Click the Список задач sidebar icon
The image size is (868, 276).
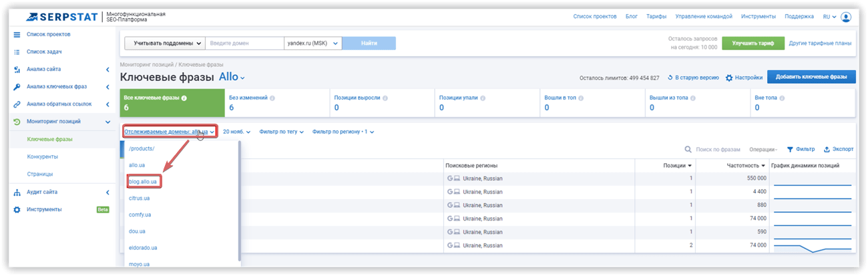pyautogui.click(x=17, y=51)
